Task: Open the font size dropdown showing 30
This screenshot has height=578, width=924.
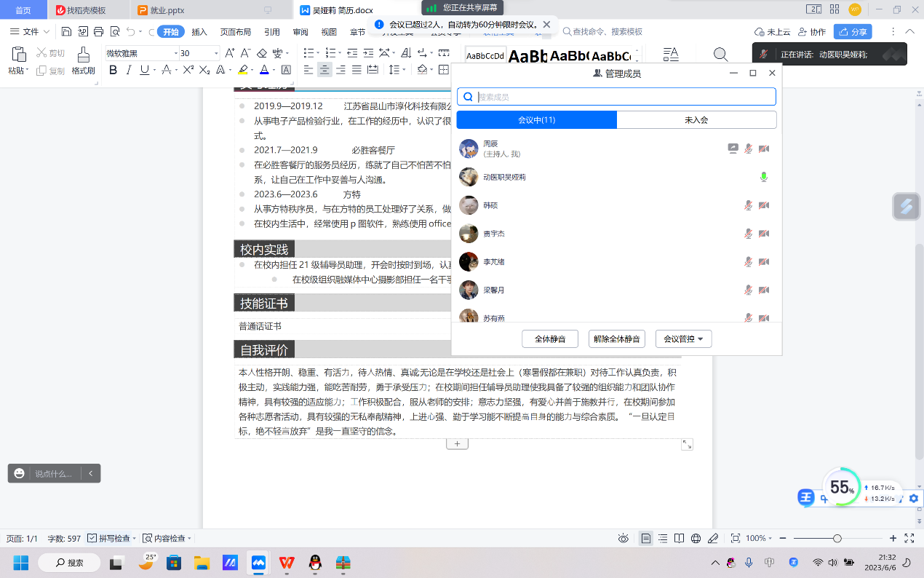Action: coord(216,53)
